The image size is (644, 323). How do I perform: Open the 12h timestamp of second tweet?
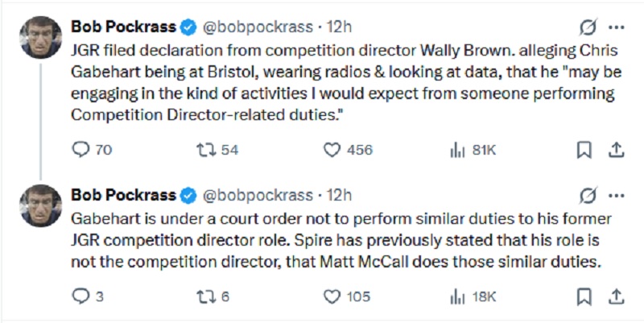pyautogui.click(x=341, y=196)
